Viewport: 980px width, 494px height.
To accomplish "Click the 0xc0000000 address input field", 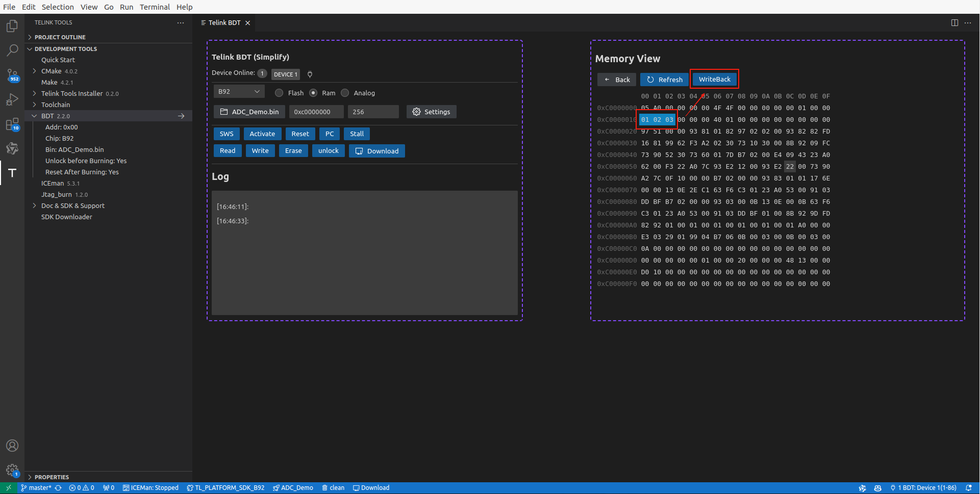I will 316,112.
